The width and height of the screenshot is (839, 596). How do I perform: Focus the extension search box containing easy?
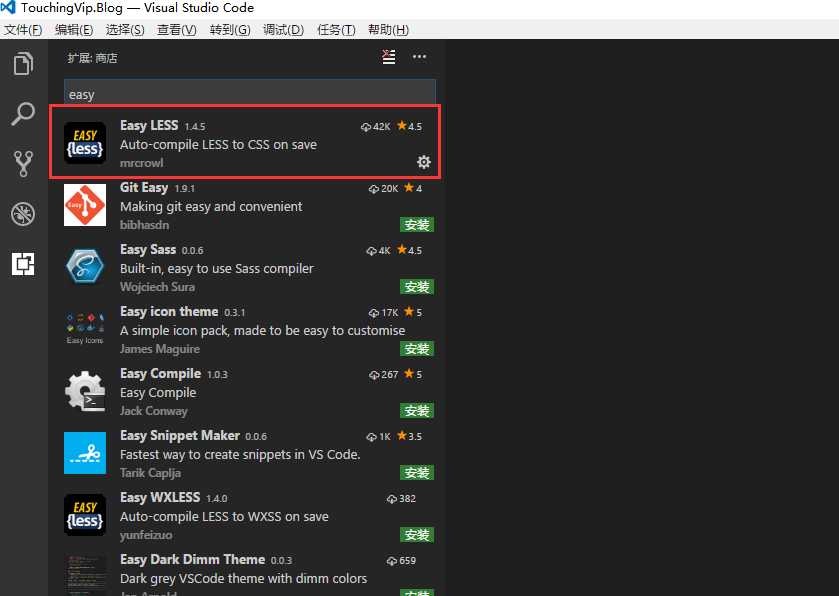point(250,93)
